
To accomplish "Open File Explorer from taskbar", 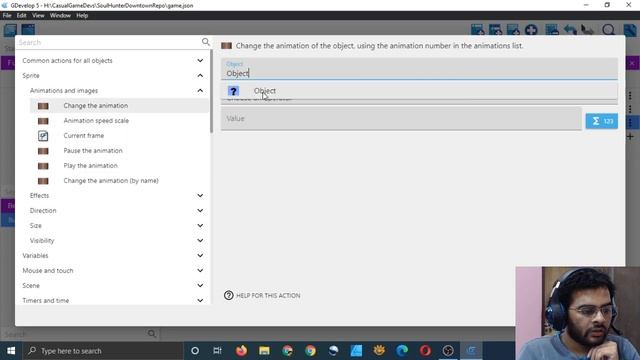I will [x=264, y=351].
